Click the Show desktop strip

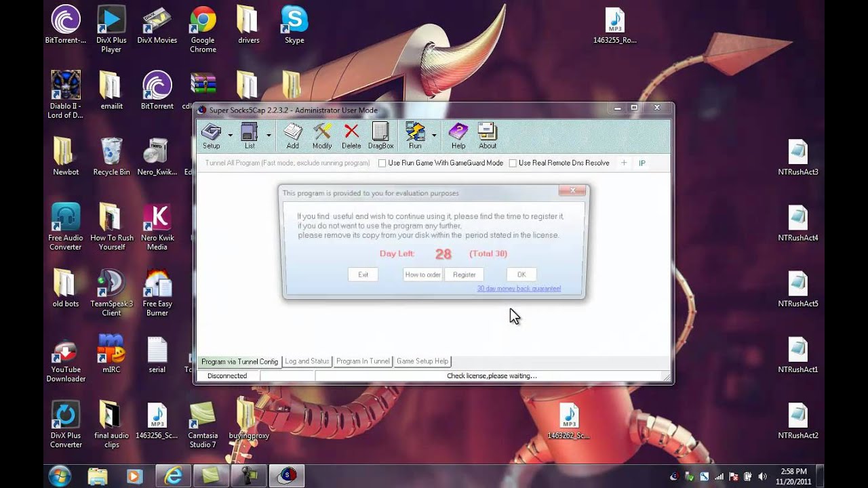pos(820,476)
